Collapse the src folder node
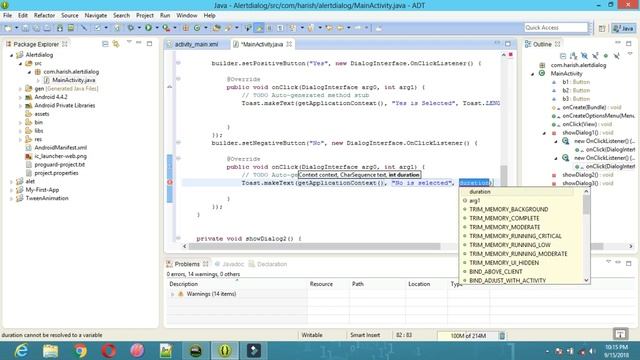The height and width of the screenshot is (360, 640). [20, 64]
